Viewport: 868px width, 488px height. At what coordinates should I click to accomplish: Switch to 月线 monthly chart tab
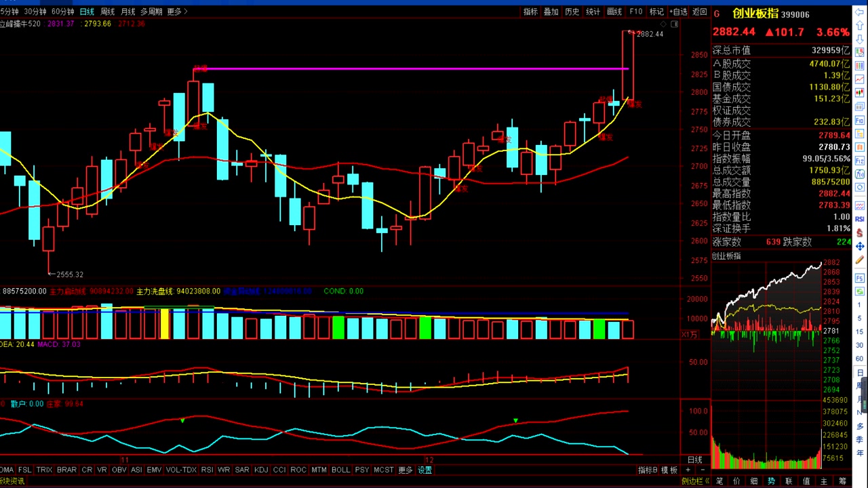[x=128, y=12]
